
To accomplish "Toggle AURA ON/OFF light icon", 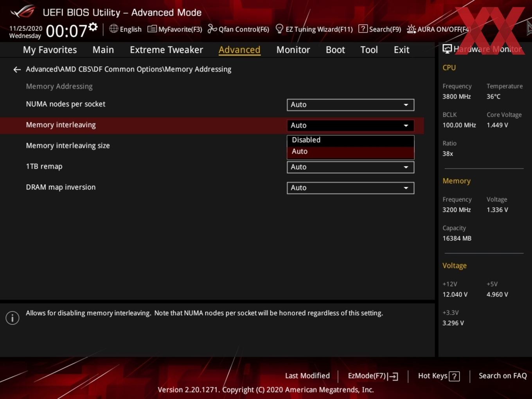I will 411,29.
